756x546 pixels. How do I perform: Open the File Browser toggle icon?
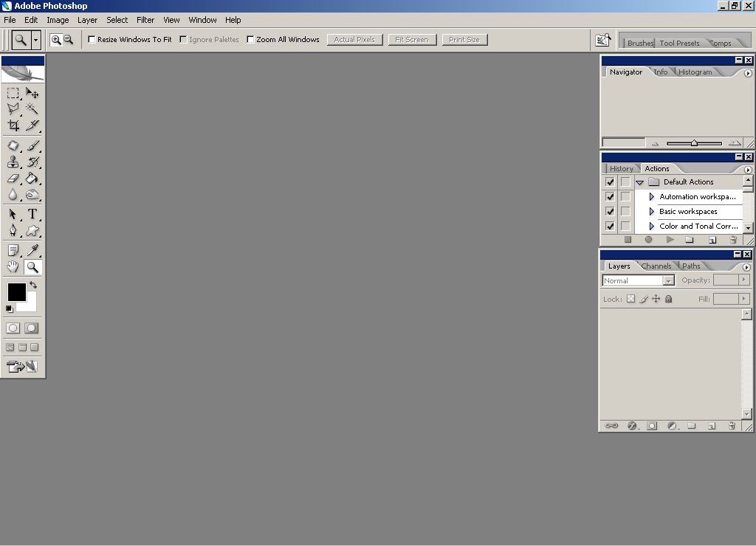[x=602, y=40]
